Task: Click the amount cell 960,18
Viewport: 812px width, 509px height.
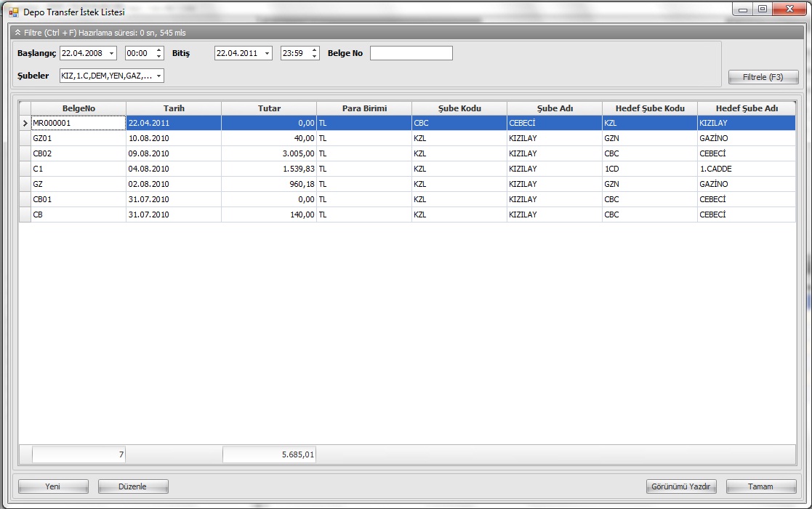Action: (x=269, y=185)
